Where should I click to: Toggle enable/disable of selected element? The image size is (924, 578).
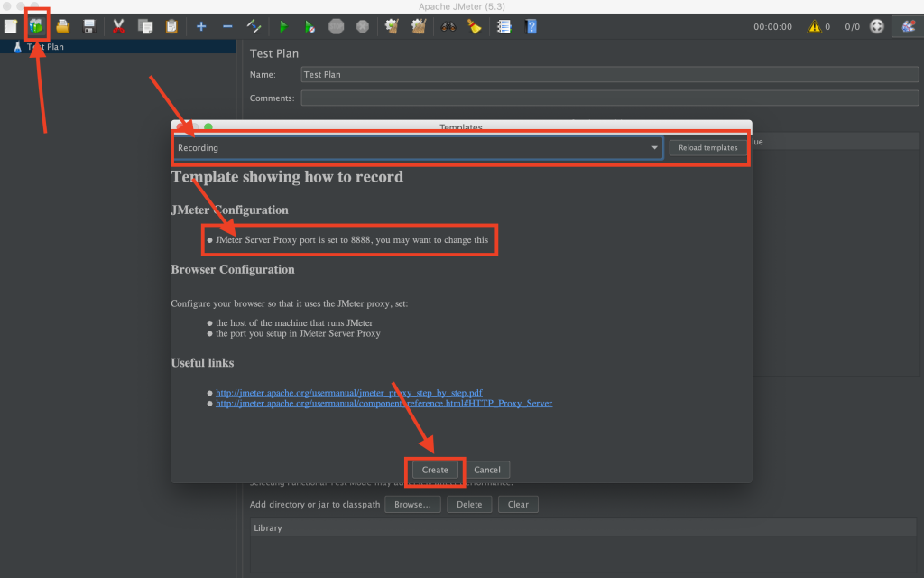(254, 26)
